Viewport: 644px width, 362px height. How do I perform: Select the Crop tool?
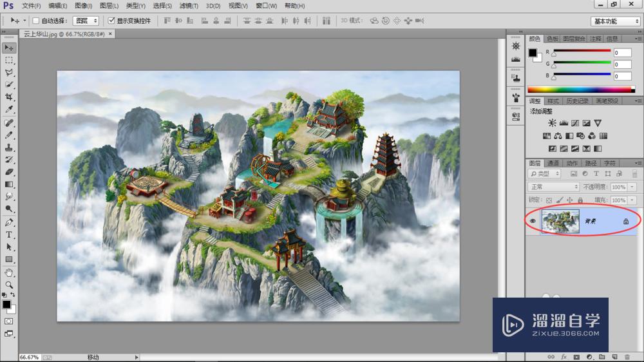click(x=9, y=97)
